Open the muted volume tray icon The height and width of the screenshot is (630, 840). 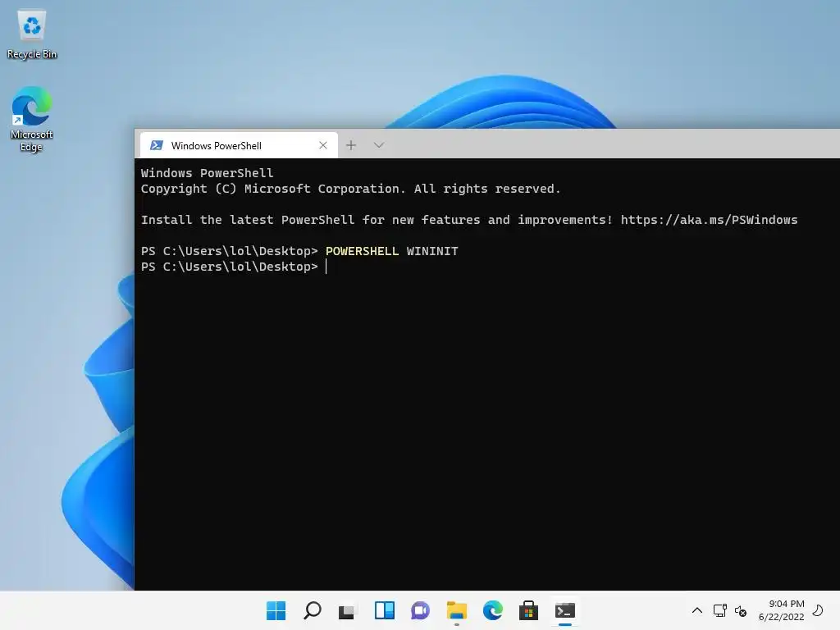tap(741, 610)
